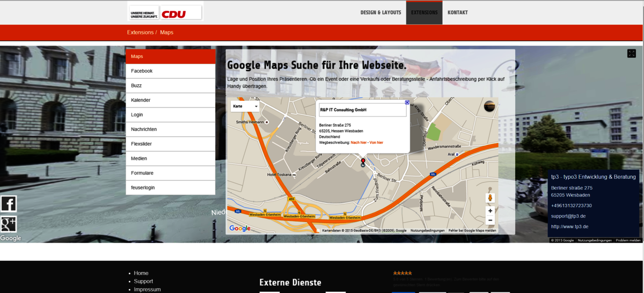Open the Karte map type dropdown
The width and height of the screenshot is (644, 293).
(x=245, y=106)
